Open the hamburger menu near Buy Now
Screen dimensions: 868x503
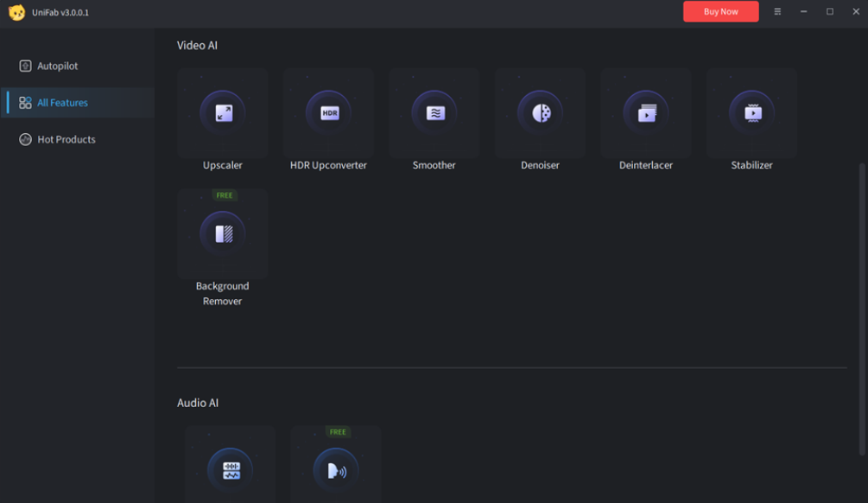click(776, 11)
